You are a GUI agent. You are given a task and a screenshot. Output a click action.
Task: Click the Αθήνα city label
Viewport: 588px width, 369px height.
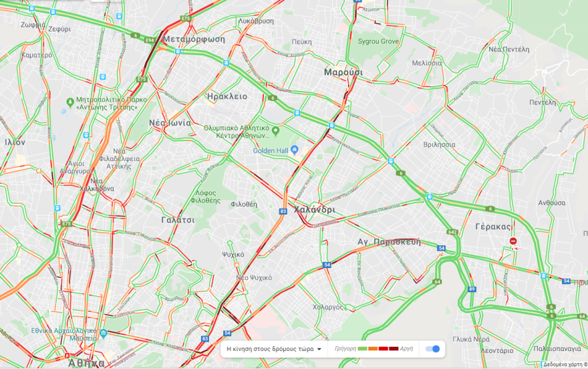(x=87, y=363)
